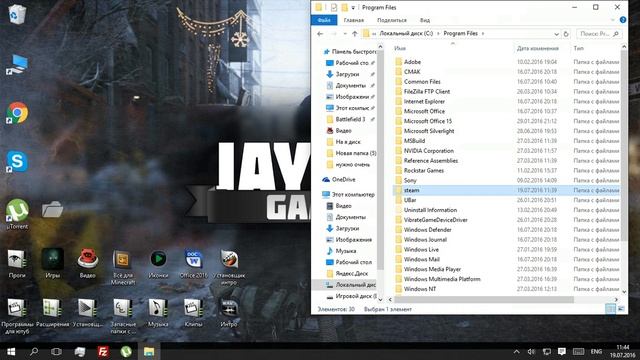Open Google Chrome desktop shortcut
640x360 pixels.
17,113
